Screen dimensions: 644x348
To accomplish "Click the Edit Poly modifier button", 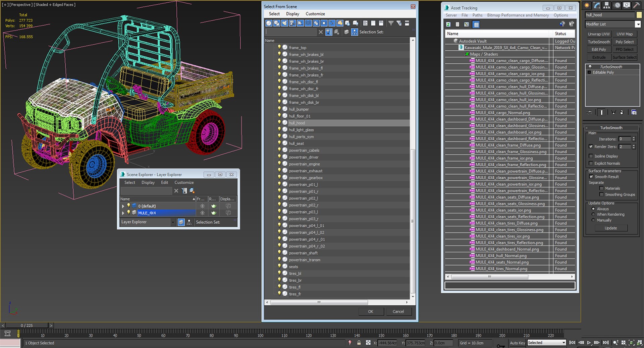I will click(x=599, y=49).
